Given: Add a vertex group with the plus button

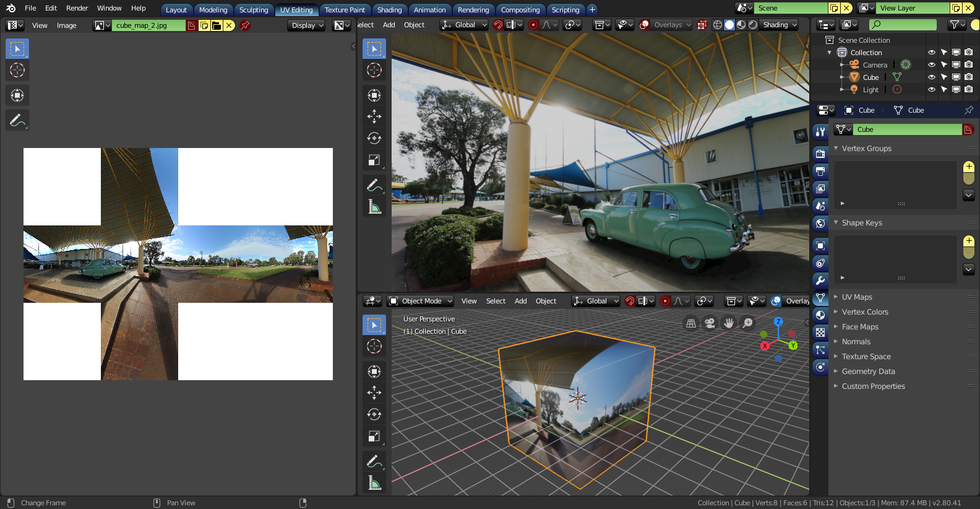Looking at the screenshot, I should (969, 167).
